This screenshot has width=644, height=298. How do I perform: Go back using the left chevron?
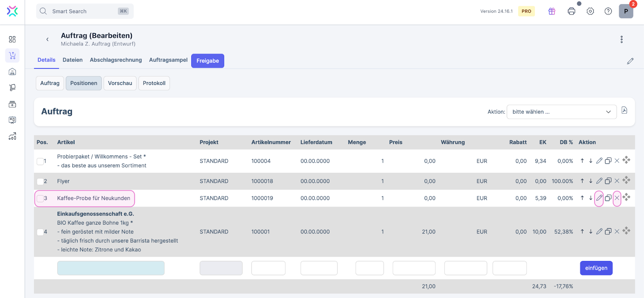click(47, 39)
